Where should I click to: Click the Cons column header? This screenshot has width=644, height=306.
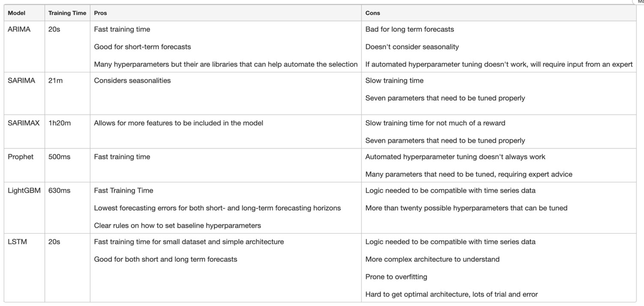click(x=372, y=13)
